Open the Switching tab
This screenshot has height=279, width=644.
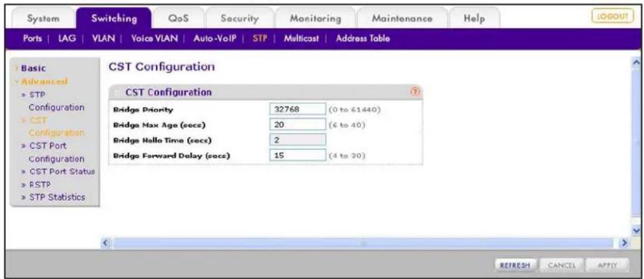[x=114, y=18]
